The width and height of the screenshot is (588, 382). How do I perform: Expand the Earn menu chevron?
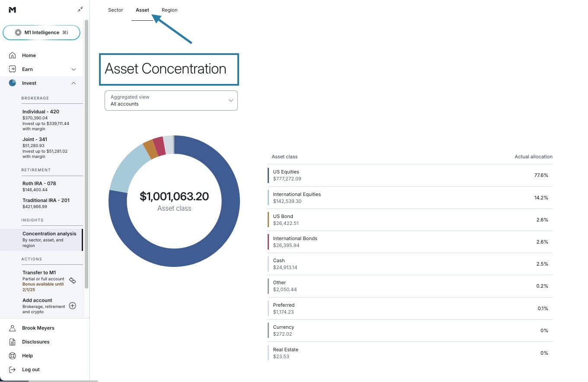pos(73,69)
